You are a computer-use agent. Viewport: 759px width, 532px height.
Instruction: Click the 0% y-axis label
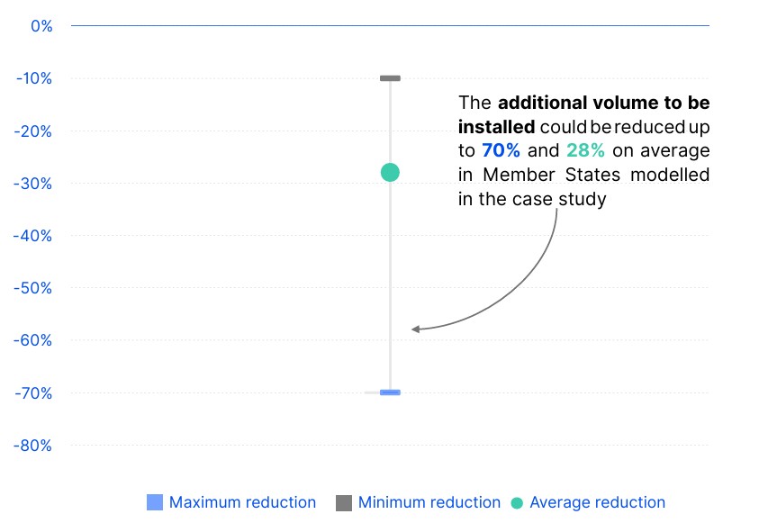click(x=41, y=26)
